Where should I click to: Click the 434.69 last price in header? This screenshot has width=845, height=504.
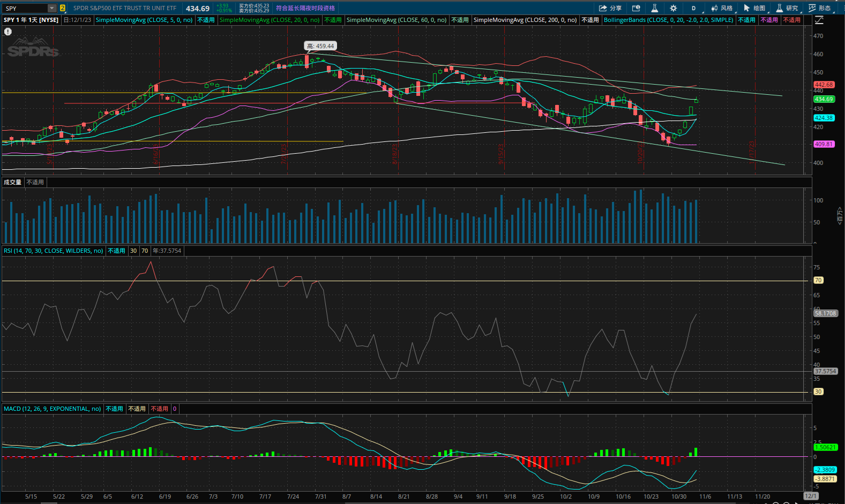(x=198, y=8)
